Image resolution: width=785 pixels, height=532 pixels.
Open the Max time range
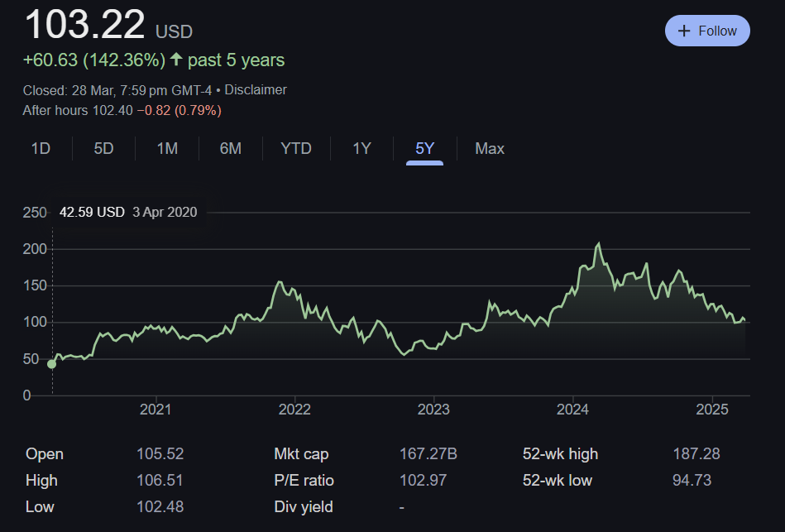click(x=489, y=149)
